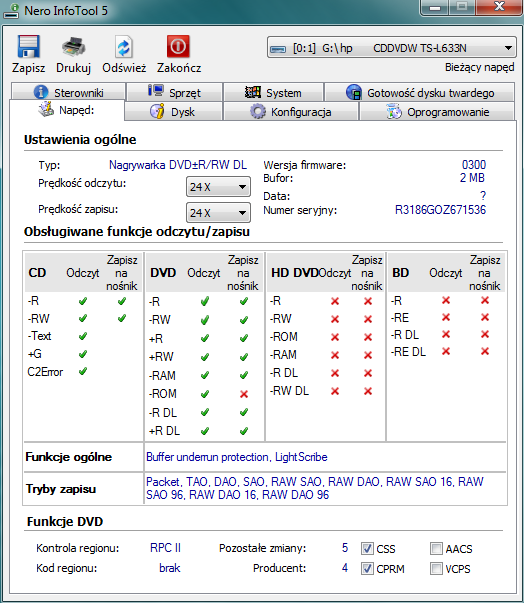Toggle the VCPS checkbox

pyautogui.click(x=436, y=568)
